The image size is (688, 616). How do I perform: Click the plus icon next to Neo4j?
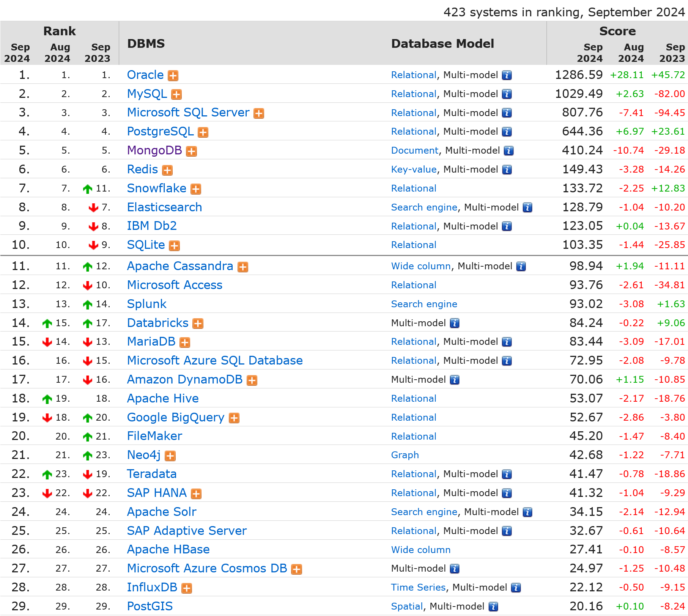coord(170,456)
